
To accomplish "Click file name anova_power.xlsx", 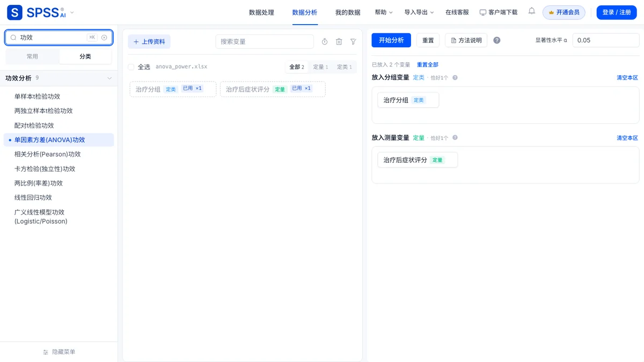I will 181,67.
